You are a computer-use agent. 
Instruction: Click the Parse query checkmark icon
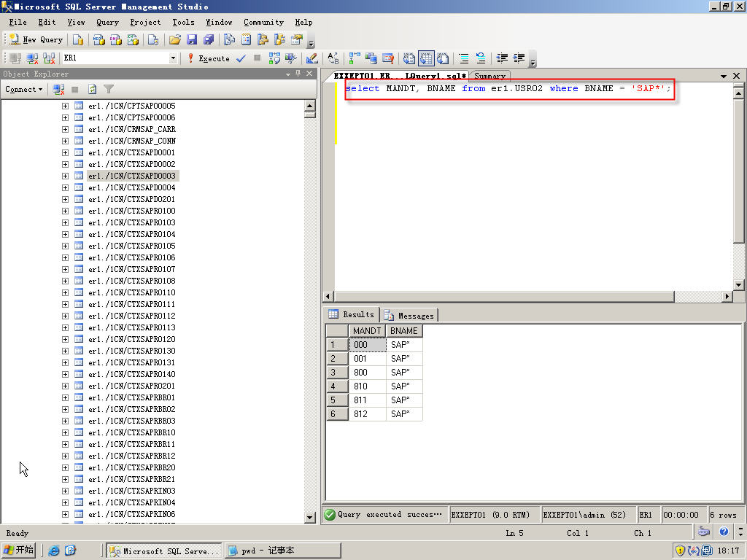click(241, 58)
